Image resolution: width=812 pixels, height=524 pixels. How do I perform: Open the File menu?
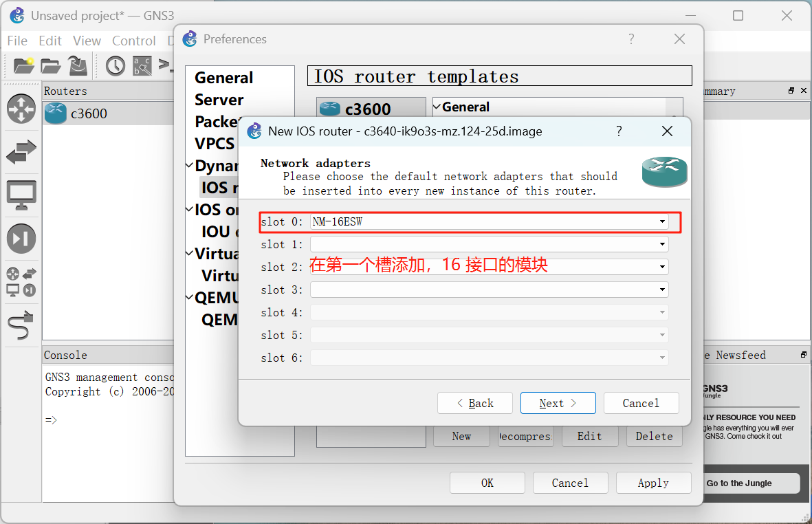pos(17,41)
